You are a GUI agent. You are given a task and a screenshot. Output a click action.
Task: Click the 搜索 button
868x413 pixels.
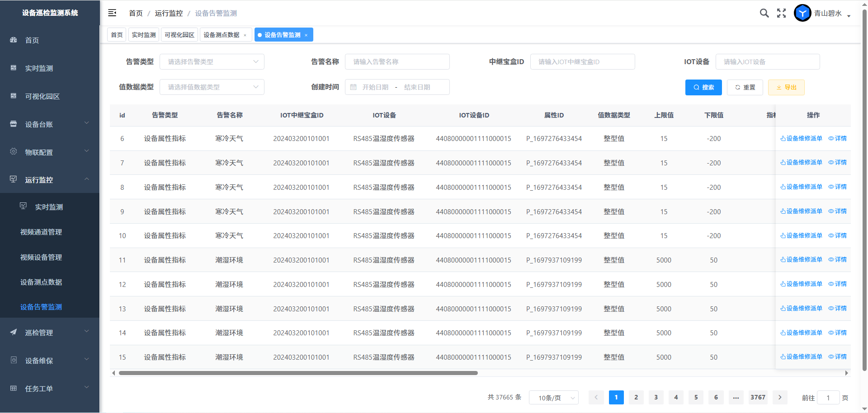click(703, 87)
